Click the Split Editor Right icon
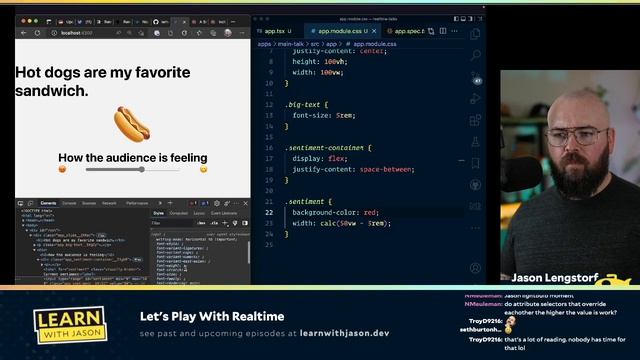 [x=443, y=31]
